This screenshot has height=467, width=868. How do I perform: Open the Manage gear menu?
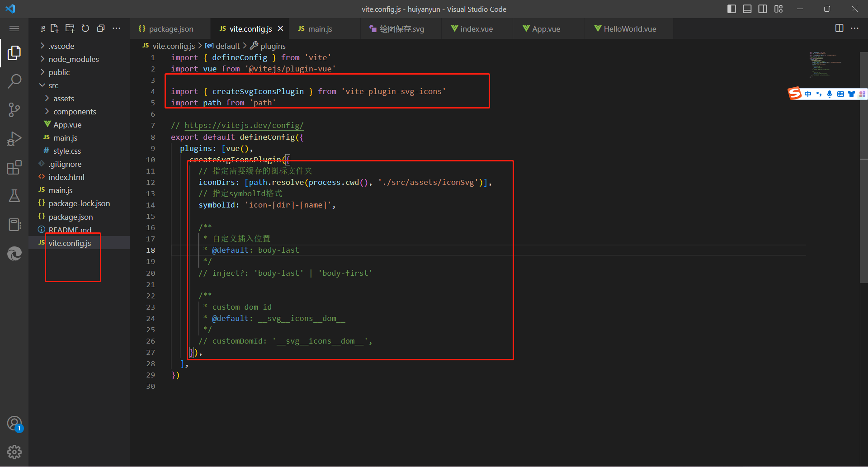pos(14,452)
